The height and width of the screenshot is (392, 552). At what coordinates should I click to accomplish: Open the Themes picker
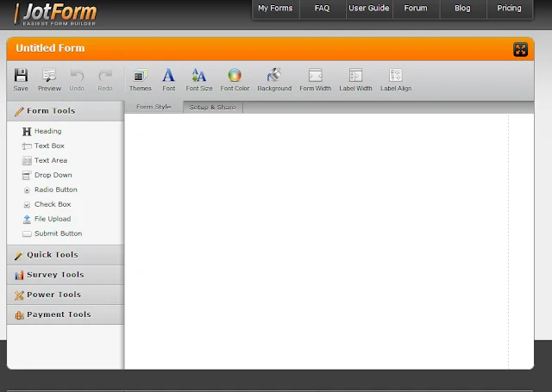tap(140, 76)
